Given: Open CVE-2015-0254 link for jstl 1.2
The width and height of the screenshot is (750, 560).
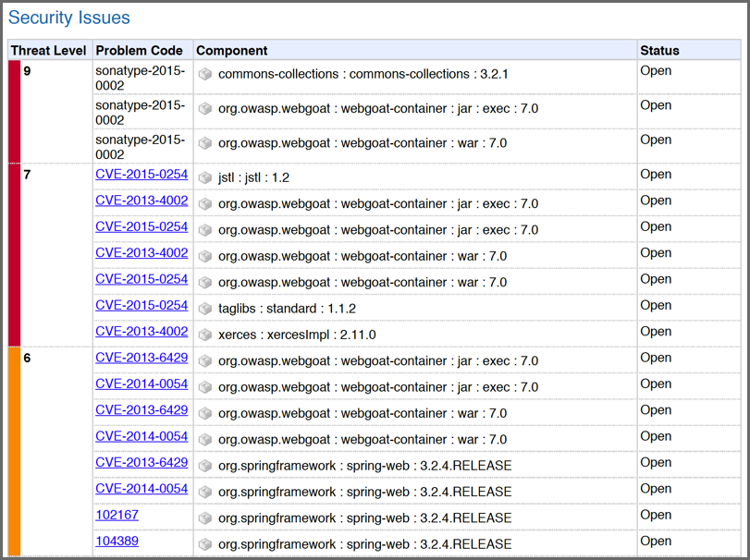Looking at the screenshot, I should (x=141, y=175).
